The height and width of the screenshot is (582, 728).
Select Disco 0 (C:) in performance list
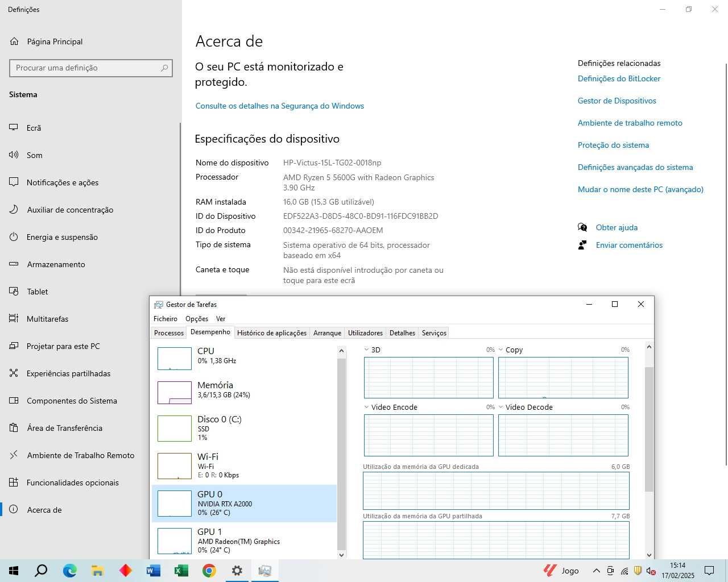[x=245, y=428]
